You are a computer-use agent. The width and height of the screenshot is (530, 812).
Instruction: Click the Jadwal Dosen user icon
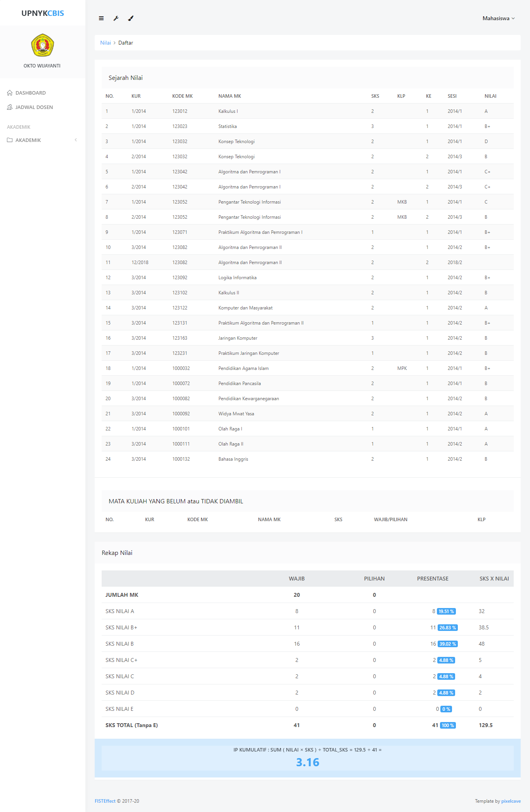point(10,107)
